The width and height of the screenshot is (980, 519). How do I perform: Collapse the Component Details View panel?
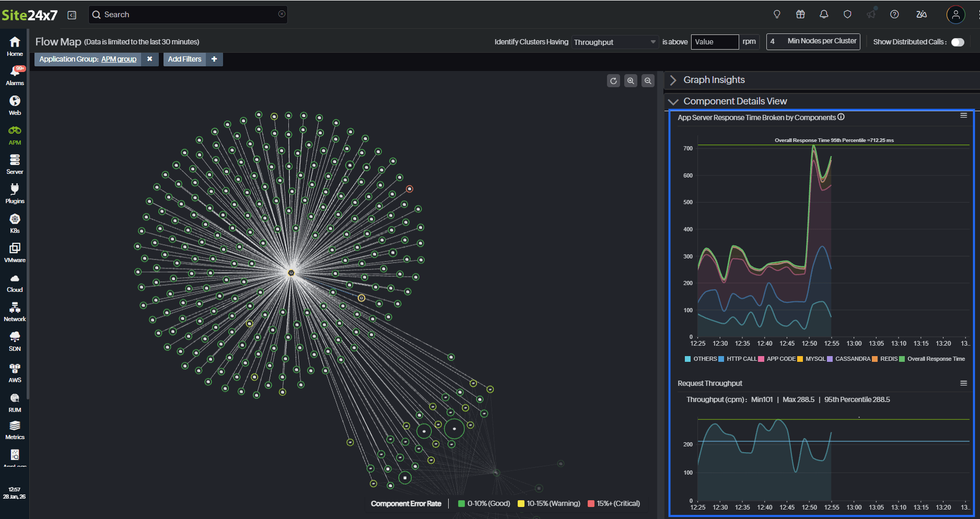(673, 101)
